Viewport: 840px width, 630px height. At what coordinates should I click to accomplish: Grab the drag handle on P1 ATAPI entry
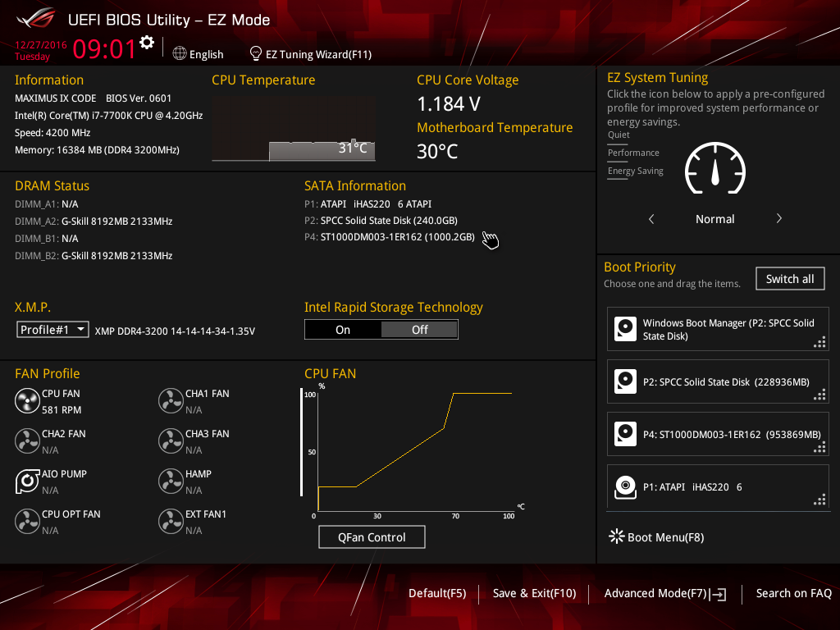tap(819, 500)
